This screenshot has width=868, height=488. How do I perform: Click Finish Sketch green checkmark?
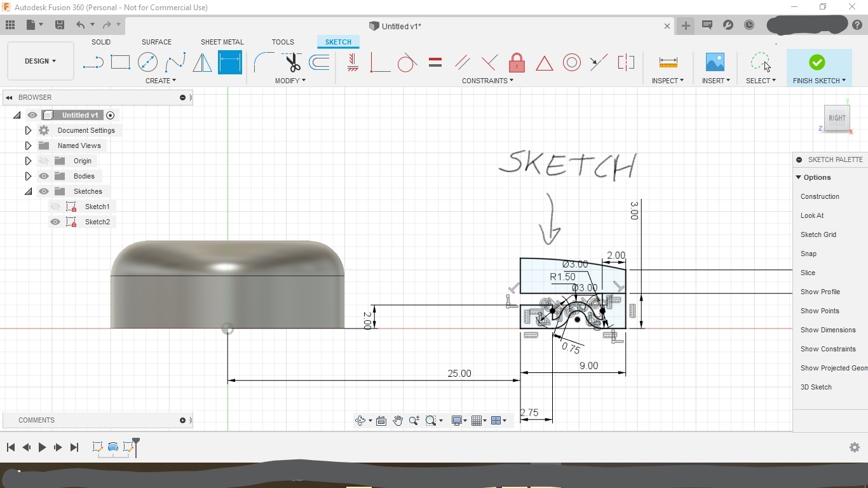click(x=817, y=62)
